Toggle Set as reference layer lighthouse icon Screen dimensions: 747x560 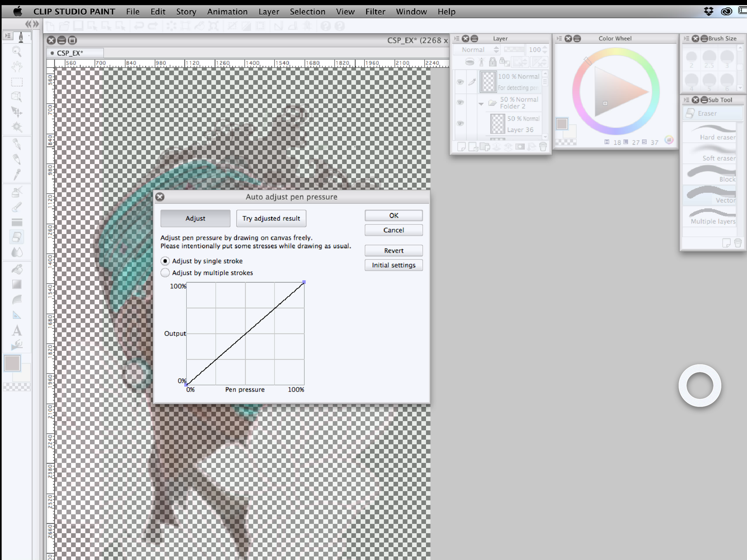482,62
